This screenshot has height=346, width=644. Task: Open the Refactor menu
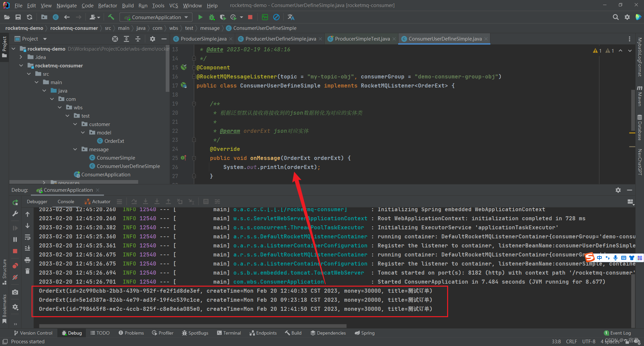(x=108, y=6)
